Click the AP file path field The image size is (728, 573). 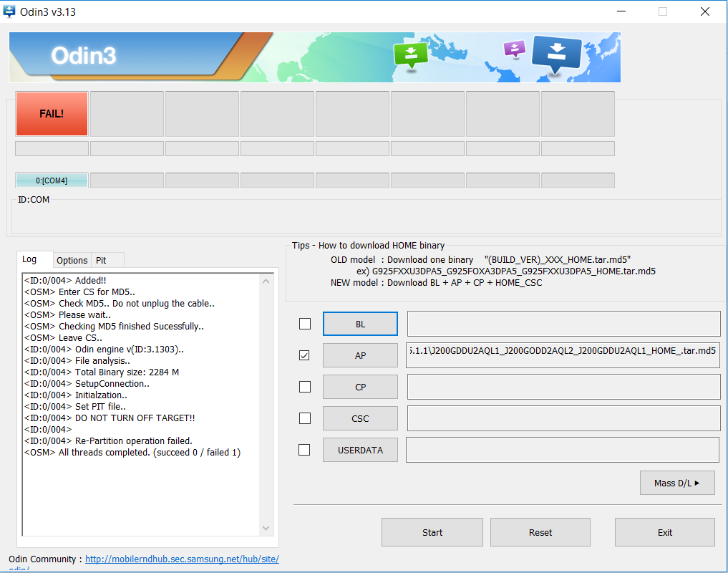(563, 355)
